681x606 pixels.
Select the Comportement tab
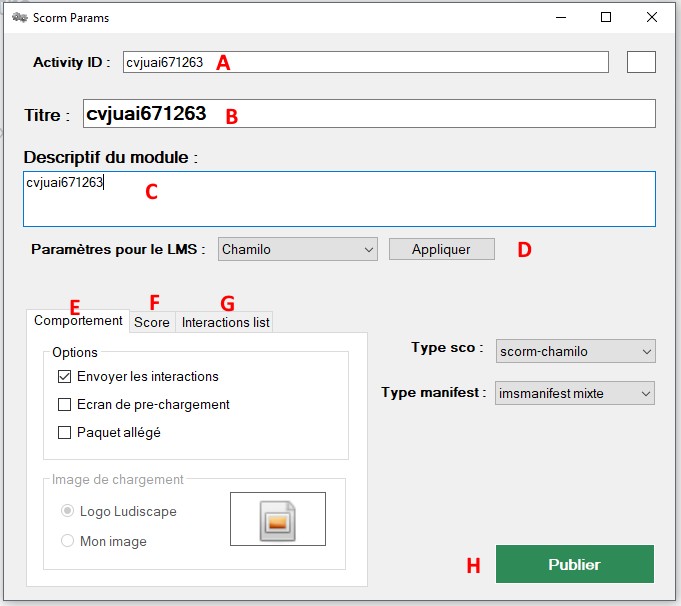(x=78, y=321)
